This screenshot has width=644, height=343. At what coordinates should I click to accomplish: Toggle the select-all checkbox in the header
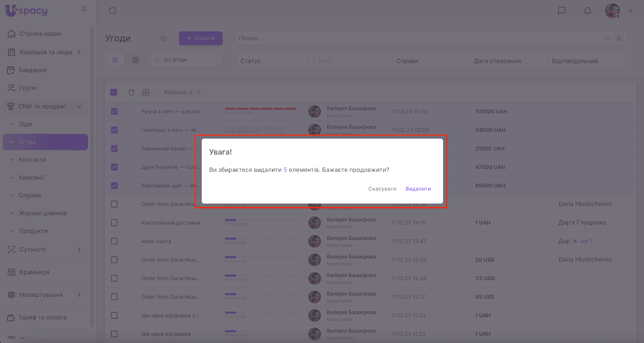pyautogui.click(x=114, y=92)
